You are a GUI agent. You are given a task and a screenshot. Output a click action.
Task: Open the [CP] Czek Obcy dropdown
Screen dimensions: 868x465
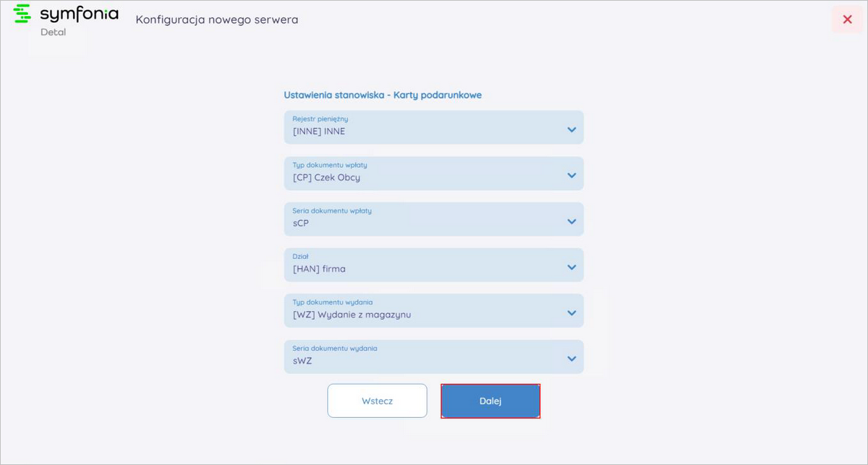433,174
